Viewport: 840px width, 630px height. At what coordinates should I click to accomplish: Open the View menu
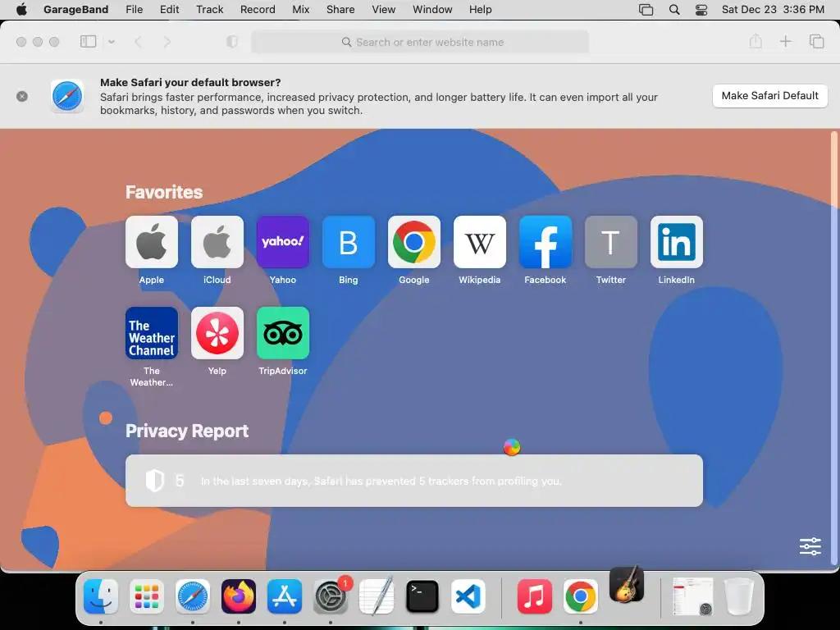coord(384,10)
